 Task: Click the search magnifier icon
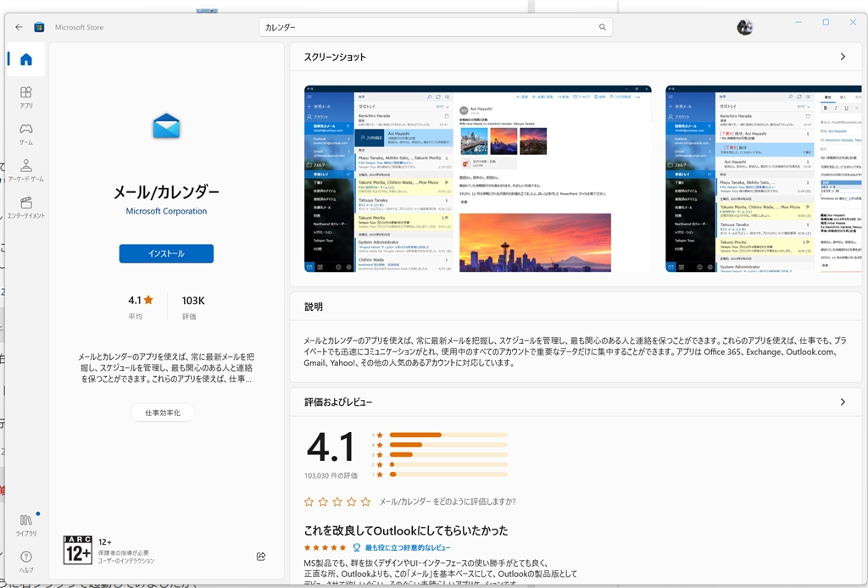pos(603,27)
